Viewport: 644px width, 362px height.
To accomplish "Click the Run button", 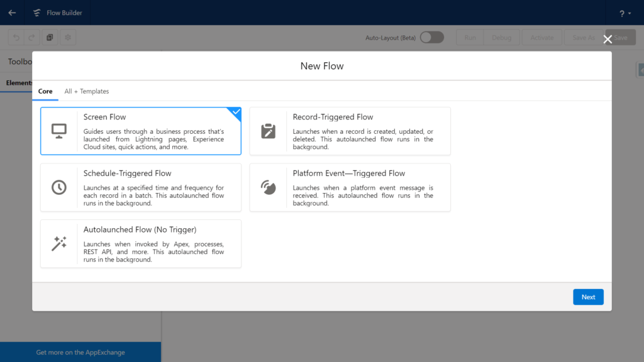I will coord(470,37).
